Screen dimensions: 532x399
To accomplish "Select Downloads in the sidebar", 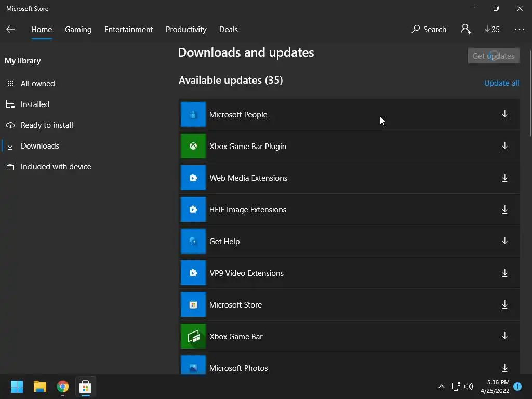I will 39,146.
